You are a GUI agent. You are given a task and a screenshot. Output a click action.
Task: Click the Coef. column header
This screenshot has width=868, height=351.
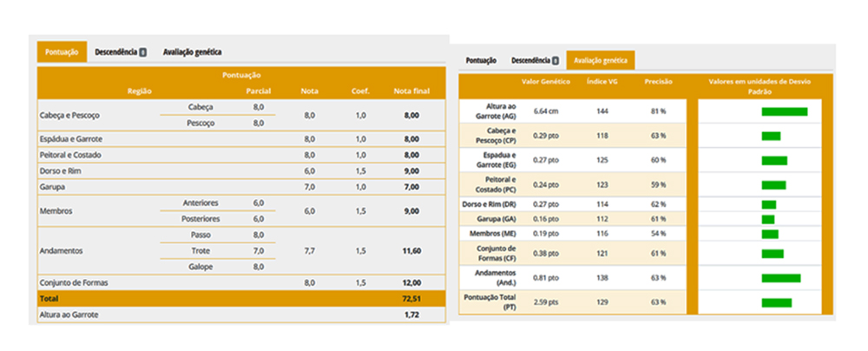(x=359, y=89)
